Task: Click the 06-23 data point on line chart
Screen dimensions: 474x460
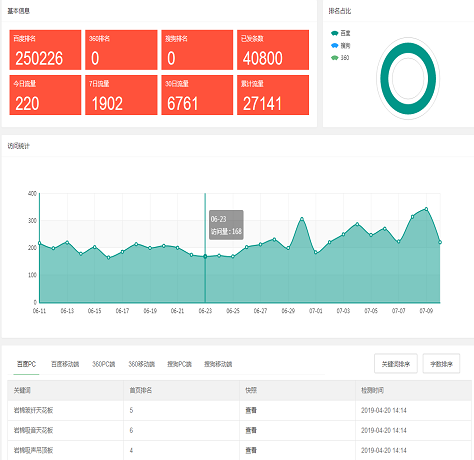Action: click(x=205, y=256)
